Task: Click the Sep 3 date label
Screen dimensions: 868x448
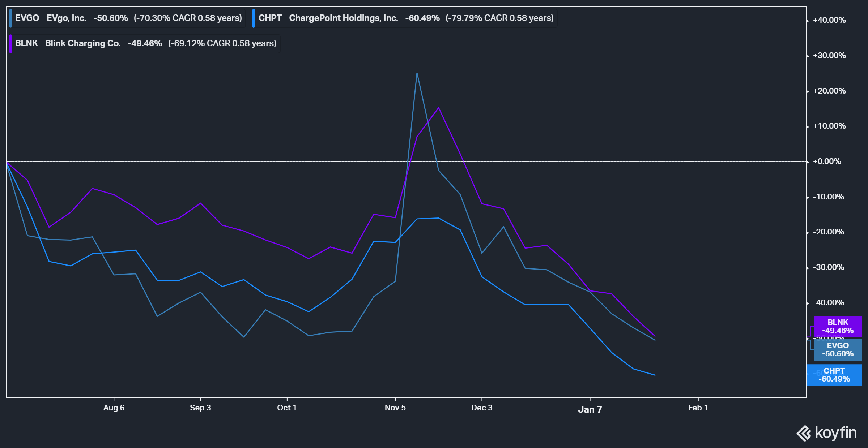Action: click(x=200, y=408)
